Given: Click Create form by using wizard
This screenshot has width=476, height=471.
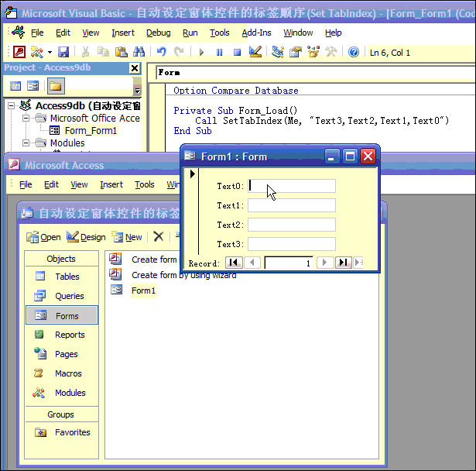Looking at the screenshot, I should (x=183, y=275).
